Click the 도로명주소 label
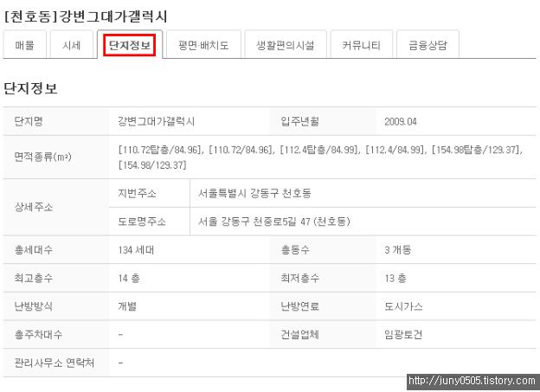The image size is (540, 392). [142, 222]
